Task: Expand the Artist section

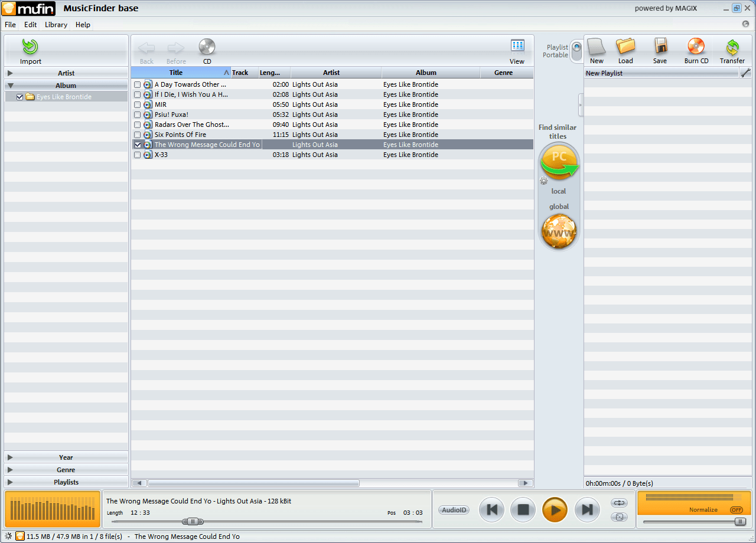Action: [66, 73]
